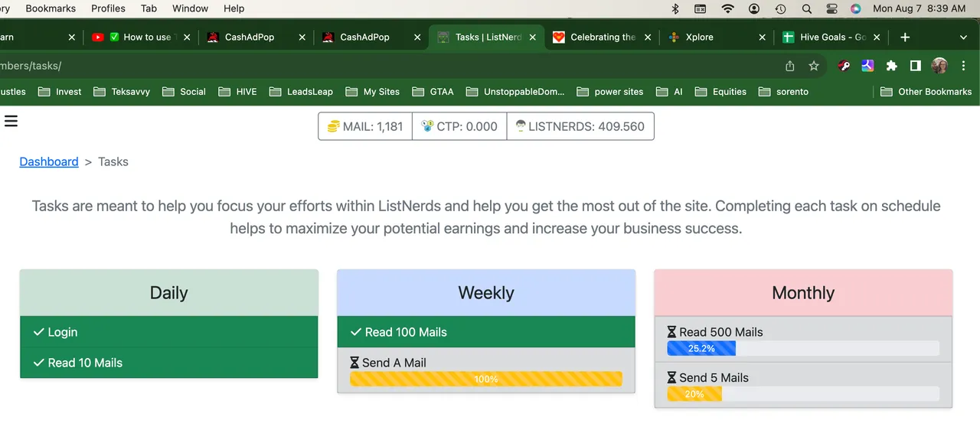Open the hamburger navigation menu

[x=11, y=120]
